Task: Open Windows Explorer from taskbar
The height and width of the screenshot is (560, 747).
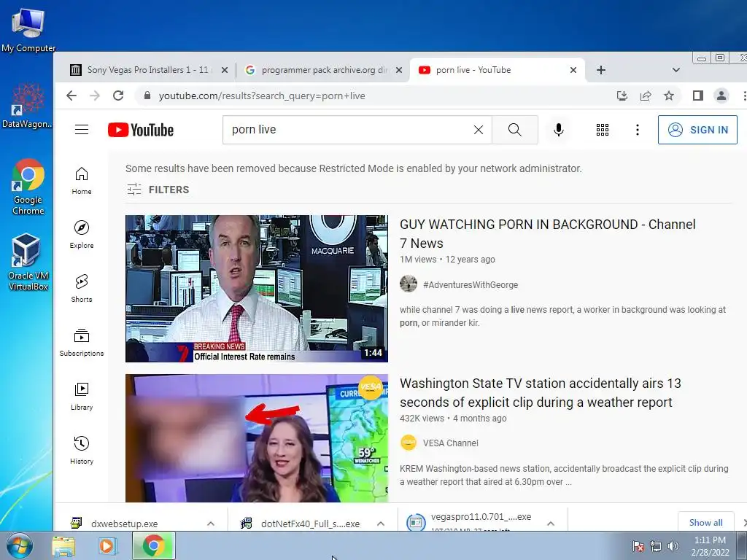Action: click(63, 545)
